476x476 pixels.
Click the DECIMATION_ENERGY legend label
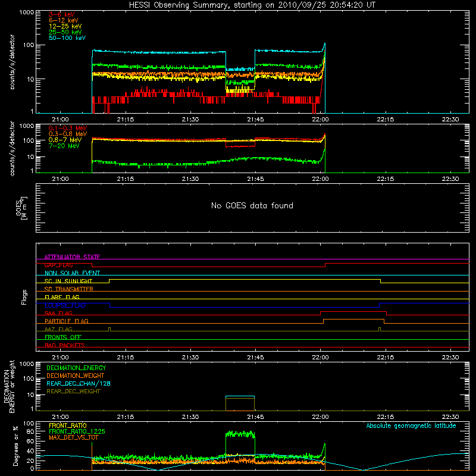[x=76, y=368]
